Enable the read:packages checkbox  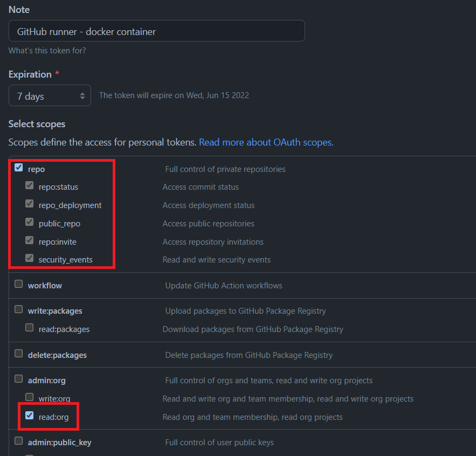pos(30,328)
